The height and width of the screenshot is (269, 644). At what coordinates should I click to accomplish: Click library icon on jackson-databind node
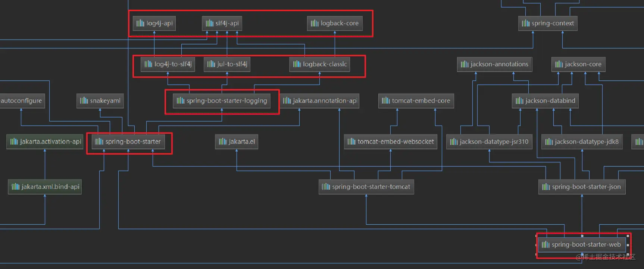coord(519,101)
